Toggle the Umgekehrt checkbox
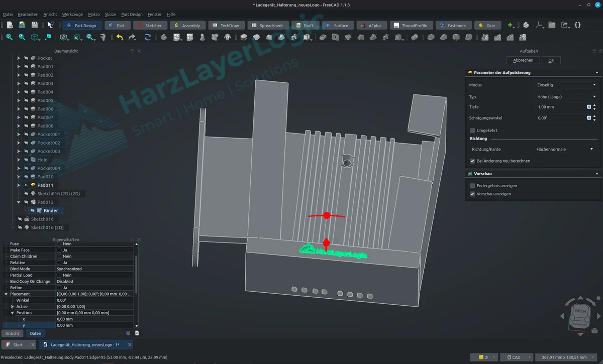Screen dimensions: 603x364 tap(472, 131)
